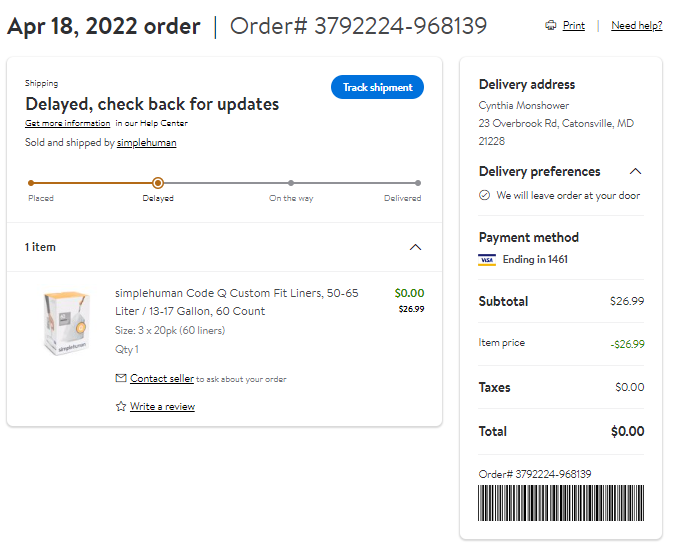The width and height of the screenshot is (685, 559).
Task: Open the Need help? link
Action: pos(636,25)
